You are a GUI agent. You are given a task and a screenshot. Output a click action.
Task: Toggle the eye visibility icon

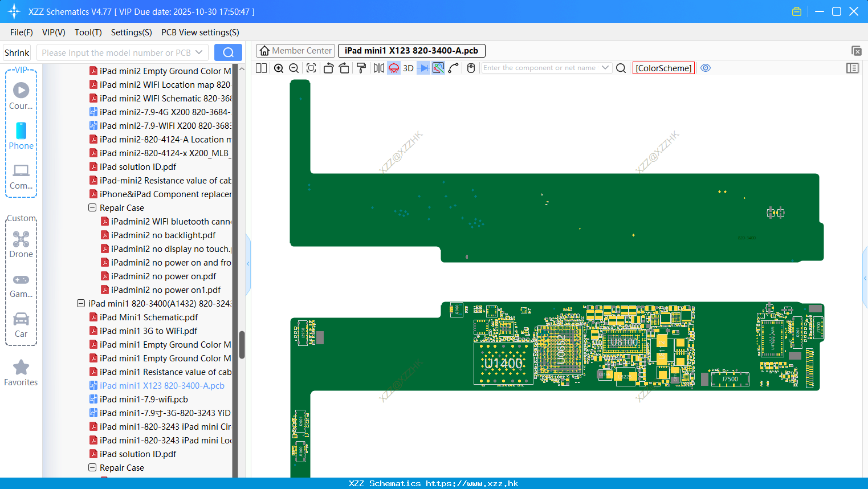pos(706,68)
